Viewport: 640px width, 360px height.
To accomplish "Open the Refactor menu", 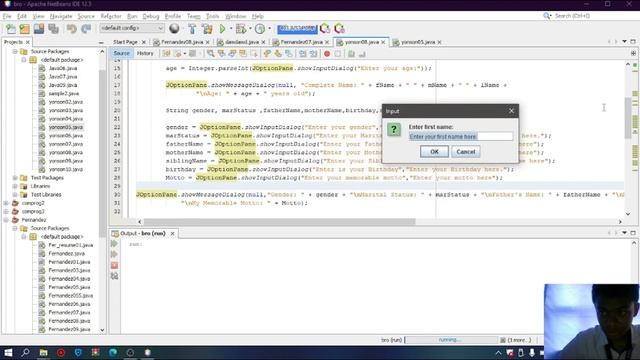I will pos(111,16).
